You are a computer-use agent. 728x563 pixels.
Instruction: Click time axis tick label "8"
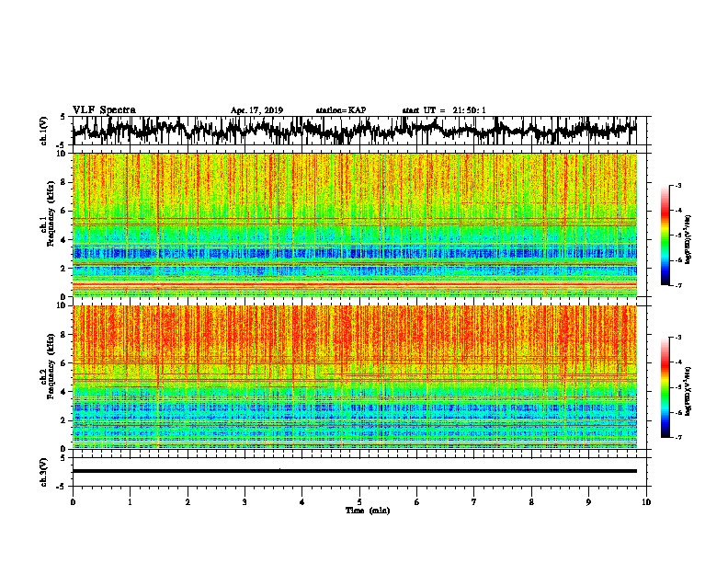click(531, 502)
